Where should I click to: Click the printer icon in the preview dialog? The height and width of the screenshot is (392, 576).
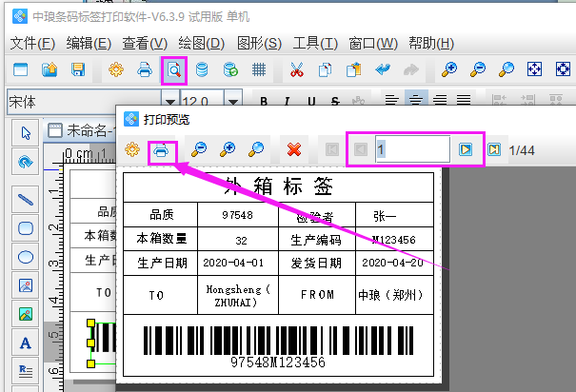[x=162, y=149]
